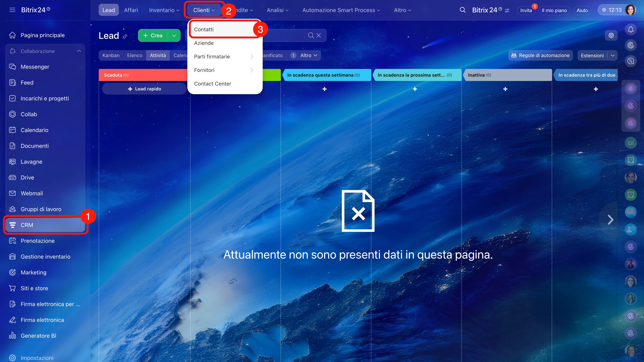Click the search magnifier icon in top bar
Viewport: 644px width, 362px height.
point(462,10)
